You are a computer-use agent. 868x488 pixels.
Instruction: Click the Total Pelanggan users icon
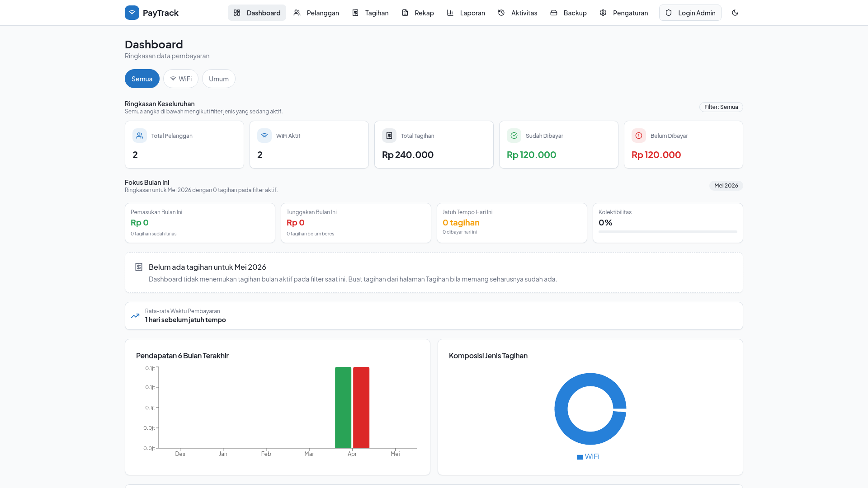click(x=140, y=136)
